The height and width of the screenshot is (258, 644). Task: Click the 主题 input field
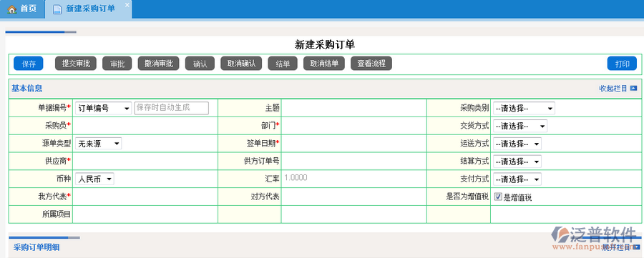tap(353, 108)
